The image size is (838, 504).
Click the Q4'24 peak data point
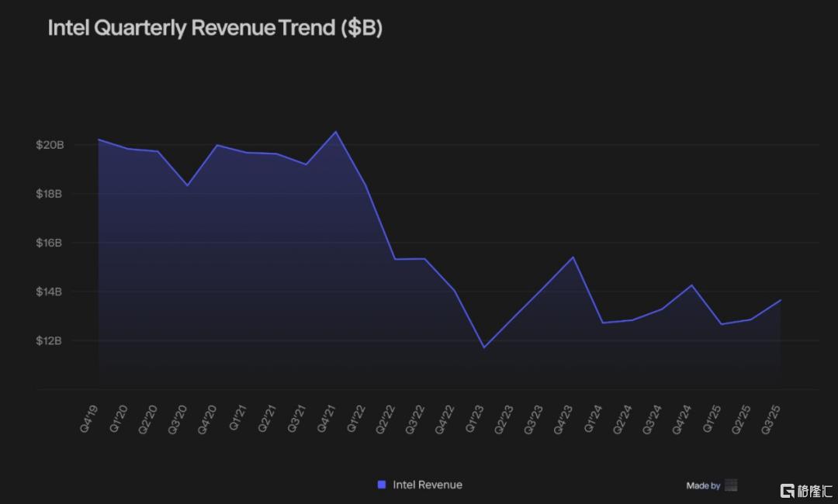click(691, 285)
